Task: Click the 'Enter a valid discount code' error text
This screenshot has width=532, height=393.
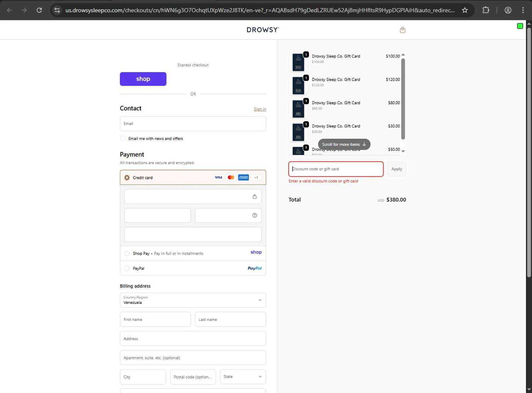Action: (x=323, y=181)
